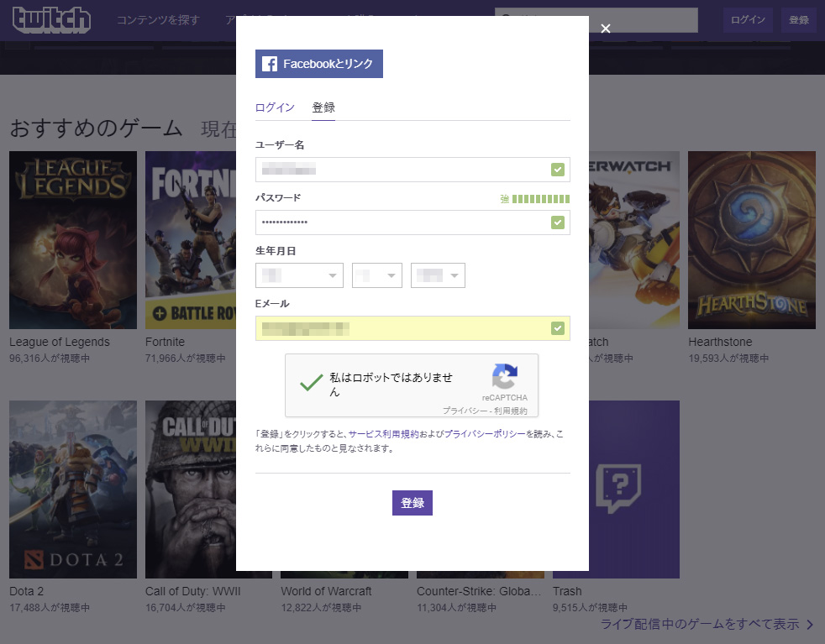Viewport: 825px width, 644px height.
Task: Toggle the reCAPTCHA robot checkbox
Action: [311, 383]
